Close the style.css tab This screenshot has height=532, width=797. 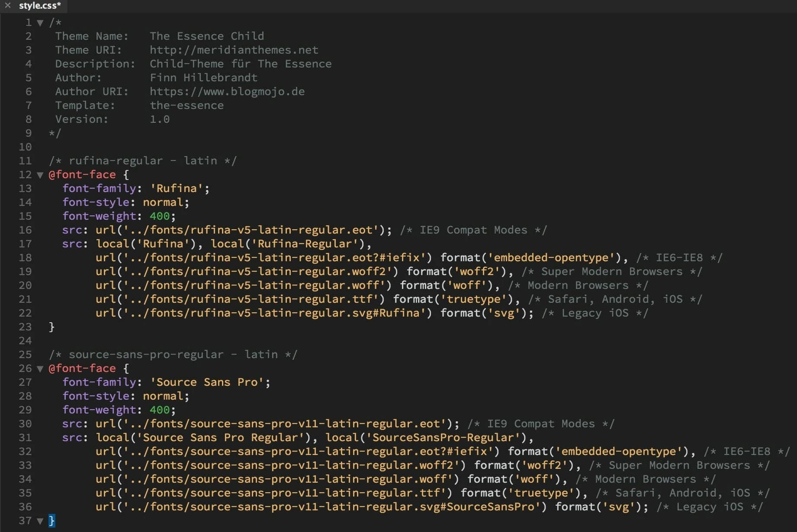7,6
